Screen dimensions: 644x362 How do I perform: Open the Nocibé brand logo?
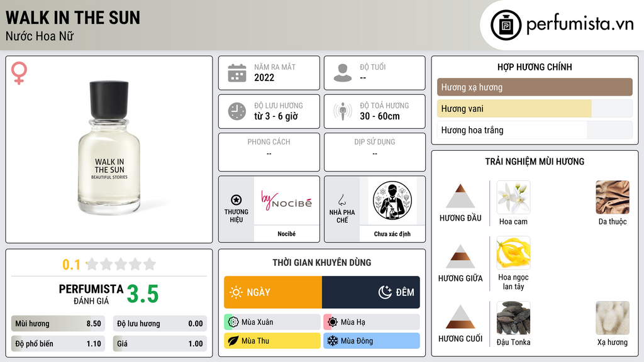[287, 200]
